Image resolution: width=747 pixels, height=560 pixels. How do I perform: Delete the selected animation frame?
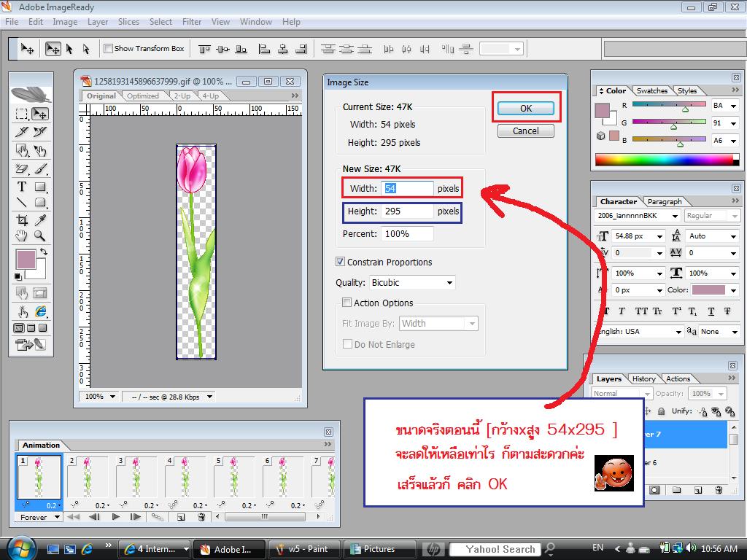[201, 517]
